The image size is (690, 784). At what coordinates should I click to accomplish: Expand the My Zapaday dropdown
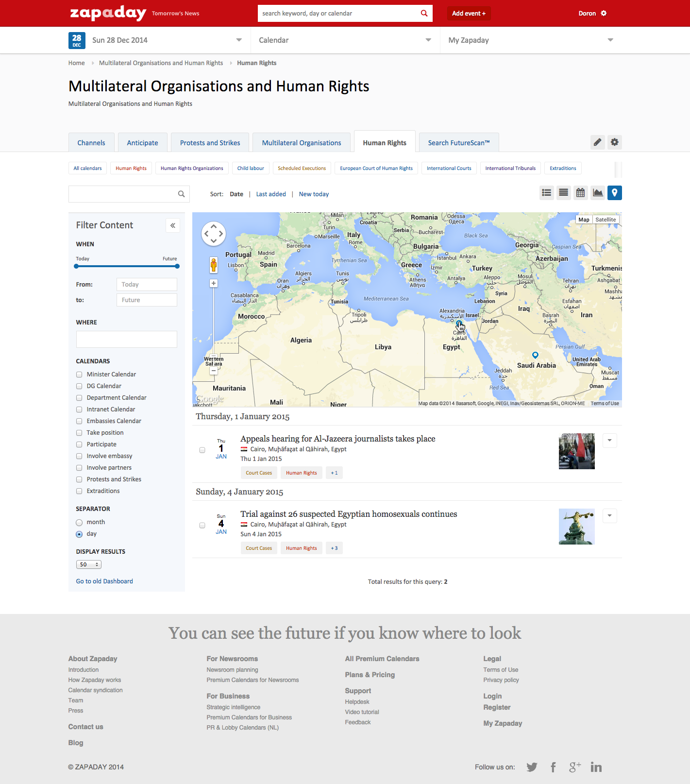[x=610, y=40]
